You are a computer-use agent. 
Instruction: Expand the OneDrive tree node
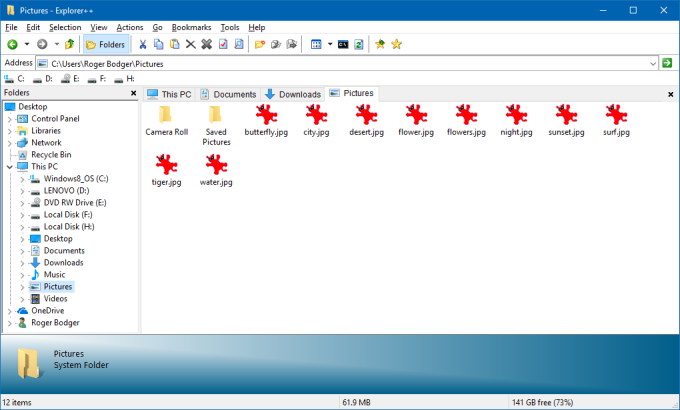10,311
